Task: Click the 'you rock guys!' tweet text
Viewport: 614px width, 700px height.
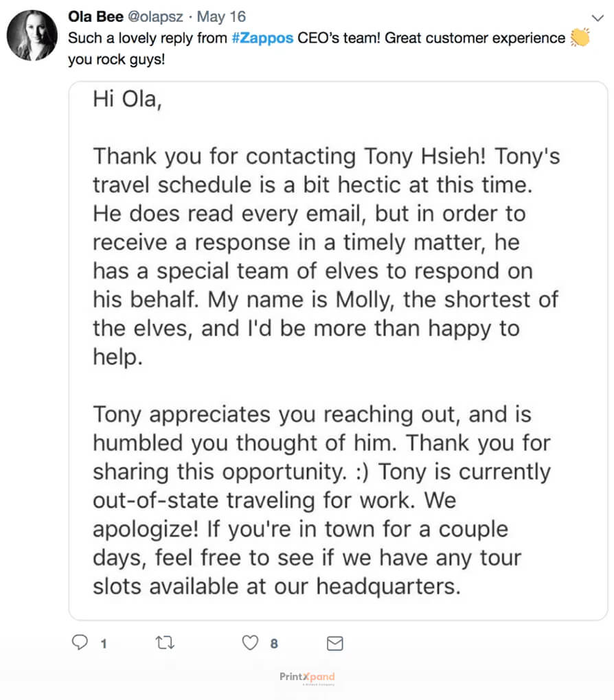Action: point(117,59)
